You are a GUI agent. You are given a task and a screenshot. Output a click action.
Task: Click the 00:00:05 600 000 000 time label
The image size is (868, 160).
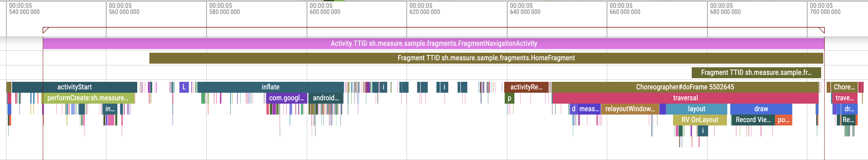coord(325,9)
